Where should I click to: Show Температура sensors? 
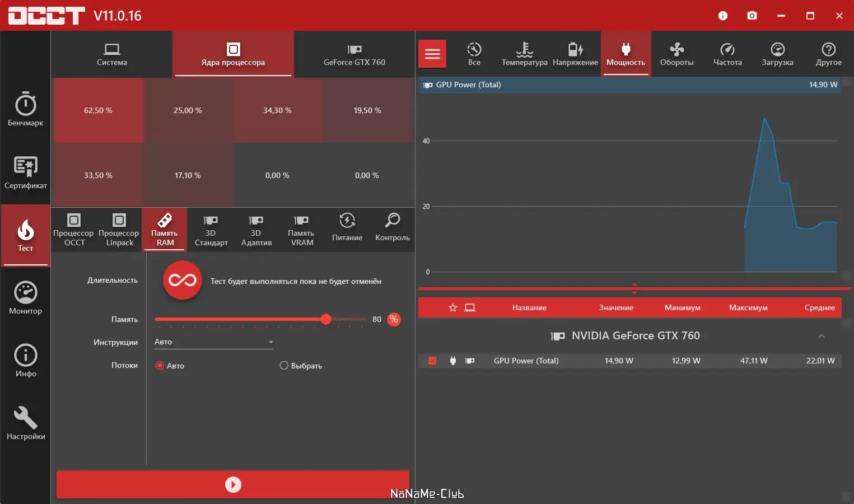pos(525,54)
